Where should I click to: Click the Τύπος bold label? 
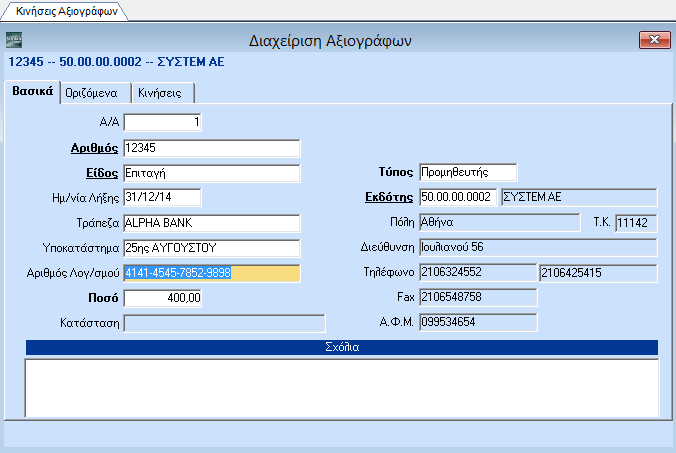[x=396, y=172]
